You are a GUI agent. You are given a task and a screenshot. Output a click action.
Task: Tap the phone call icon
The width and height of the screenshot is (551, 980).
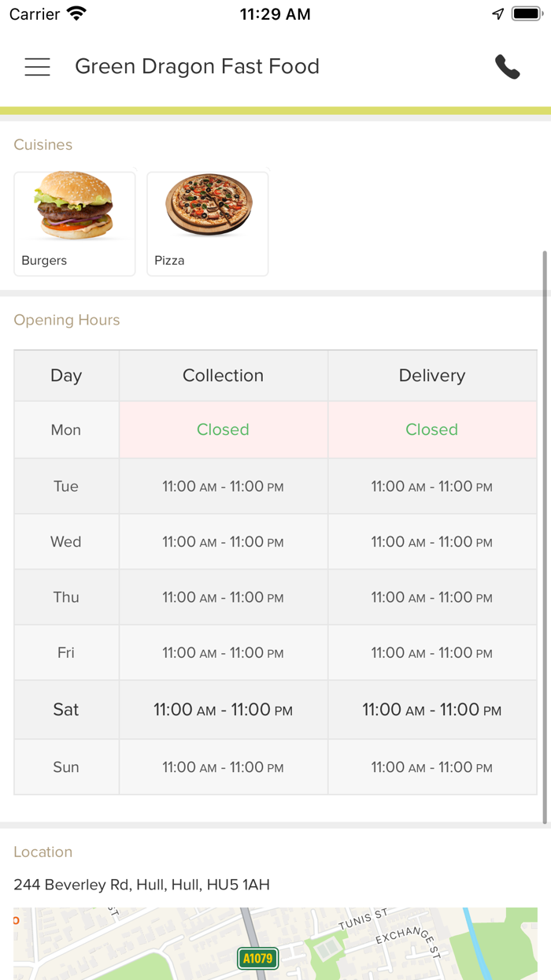(508, 67)
